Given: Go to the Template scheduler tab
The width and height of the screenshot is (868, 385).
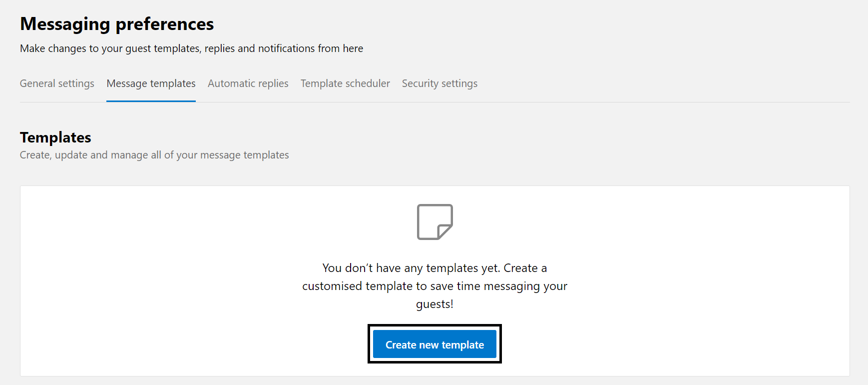Looking at the screenshot, I should pos(345,83).
